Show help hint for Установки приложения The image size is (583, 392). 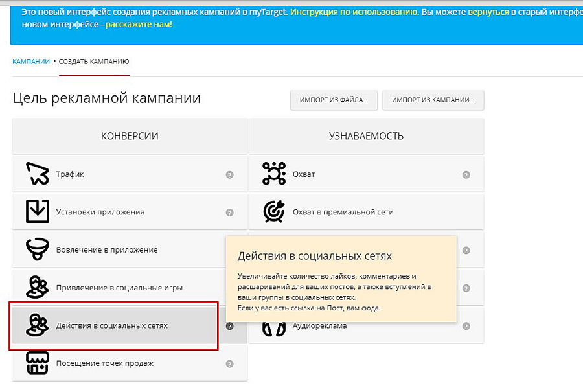click(x=229, y=213)
